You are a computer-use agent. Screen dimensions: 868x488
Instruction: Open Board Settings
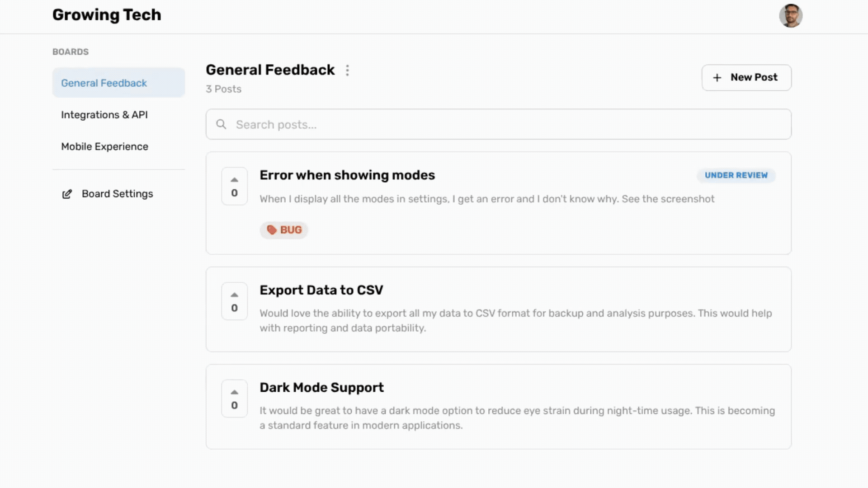point(117,193)
